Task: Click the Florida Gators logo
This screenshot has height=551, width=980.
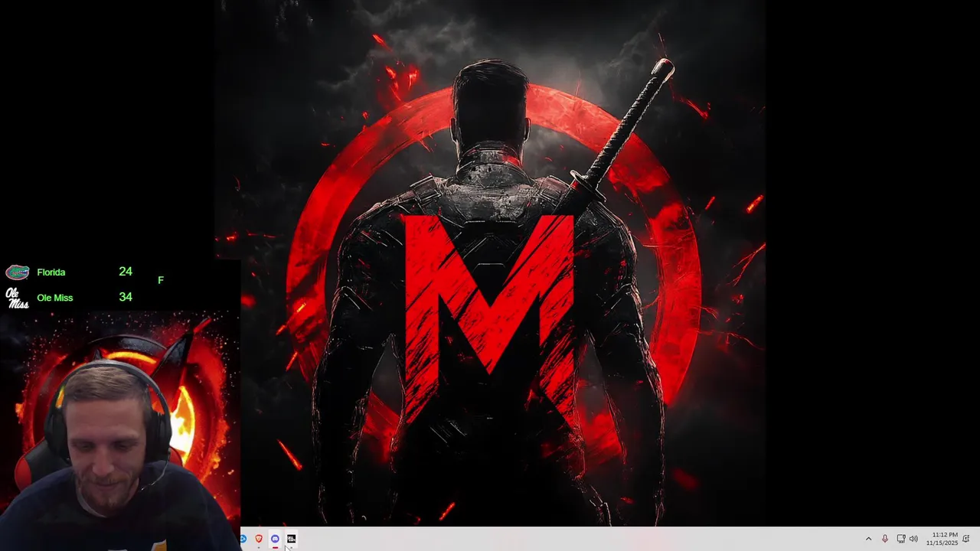Action: 18,272
